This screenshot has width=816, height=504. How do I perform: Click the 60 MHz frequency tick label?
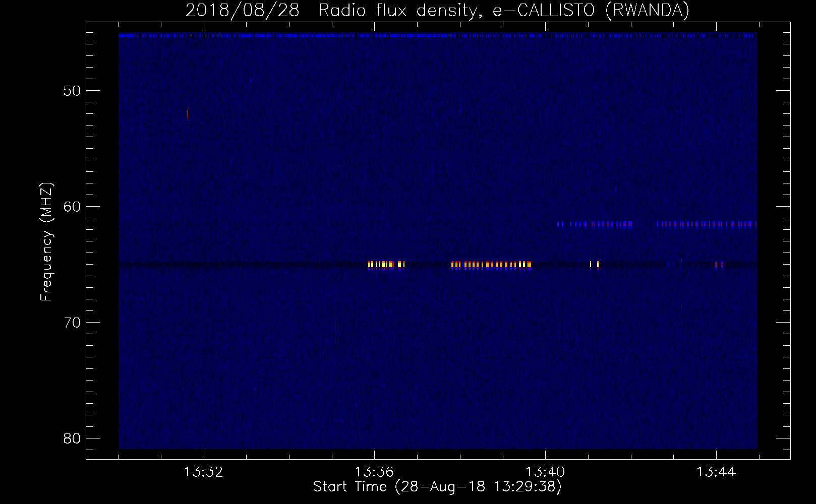click(x=72, y=207)
